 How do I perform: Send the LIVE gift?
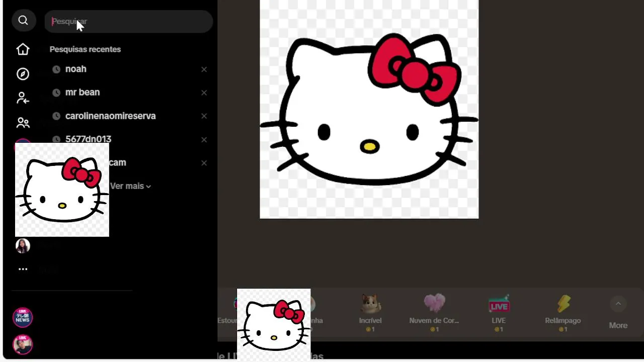click(x=499, y=312)
